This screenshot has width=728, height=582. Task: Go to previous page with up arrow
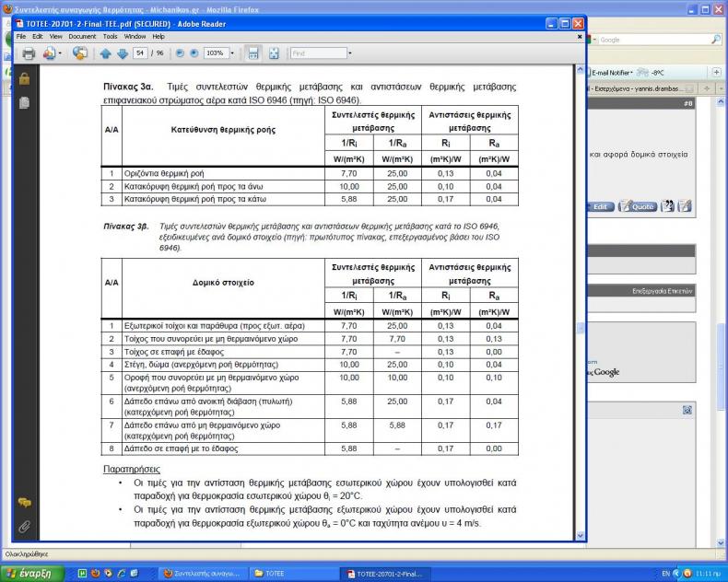click(105, 53)
